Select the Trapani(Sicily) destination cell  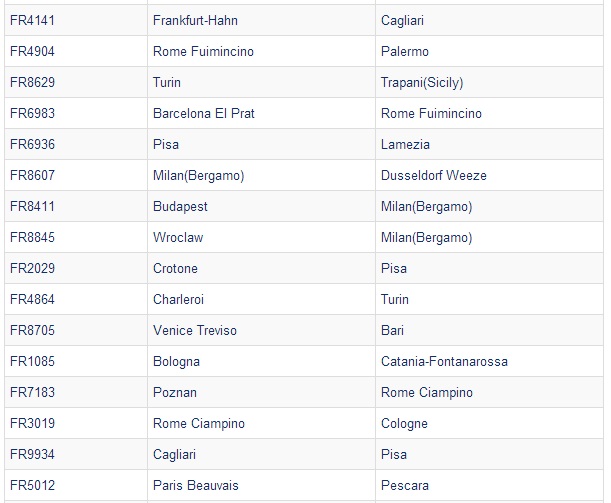(x=489, y=82)
